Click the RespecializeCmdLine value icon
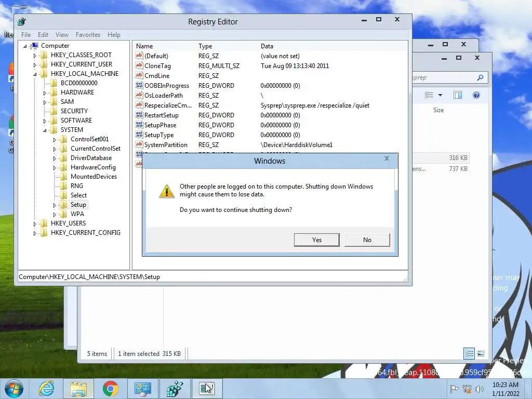The image size is (532, 399). coord(139,105)
